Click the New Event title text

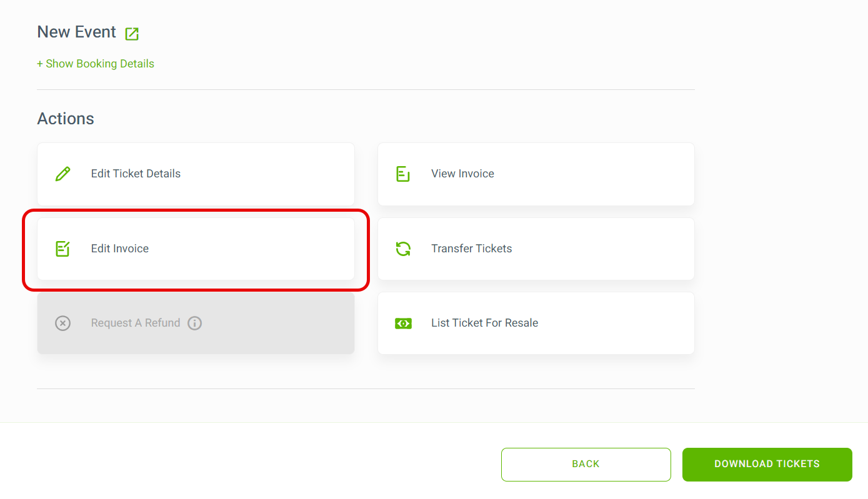pos(77,32)
